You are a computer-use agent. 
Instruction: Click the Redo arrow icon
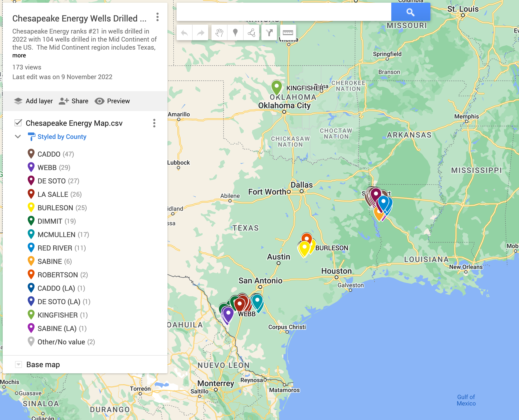click(200, 32)
